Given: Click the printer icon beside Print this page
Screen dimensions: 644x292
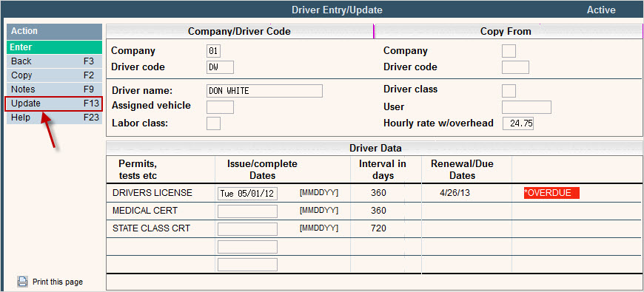Looking at the screenshot, I should 23,282.
